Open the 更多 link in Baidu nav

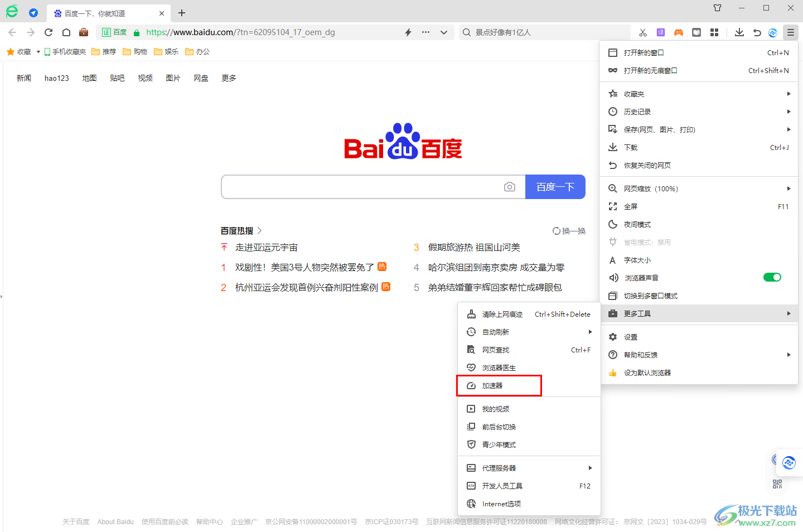[x=229, y=78]
